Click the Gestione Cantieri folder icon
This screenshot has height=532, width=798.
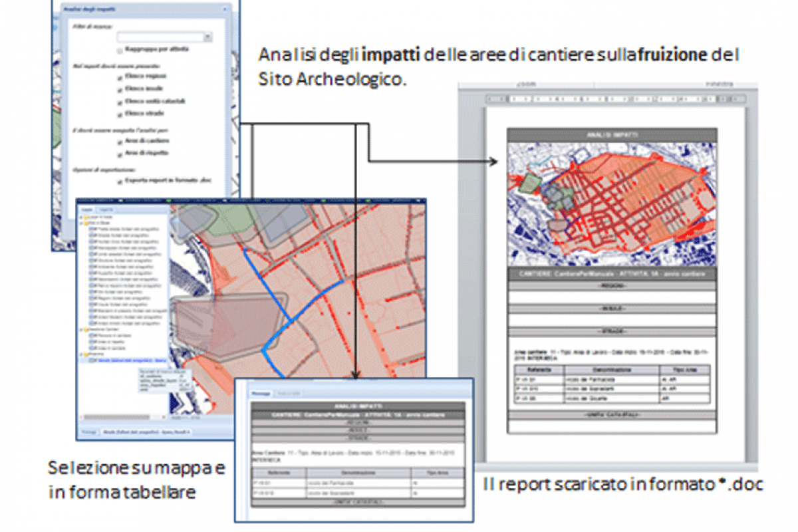point(86,330)
